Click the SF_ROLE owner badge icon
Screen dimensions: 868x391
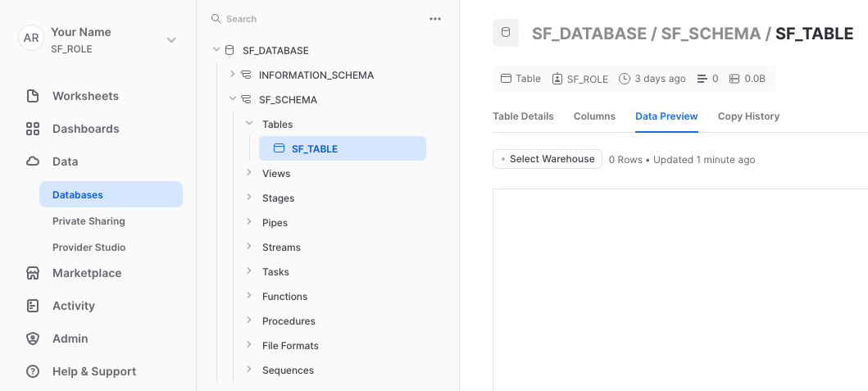pyautogui.click(x=557, y=79)
